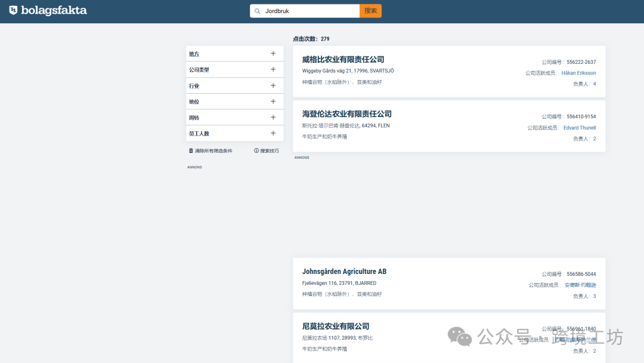This screenshot has height=363, width=644.
Task: Expand the 地位 filter section
Action: coord(273,101)
